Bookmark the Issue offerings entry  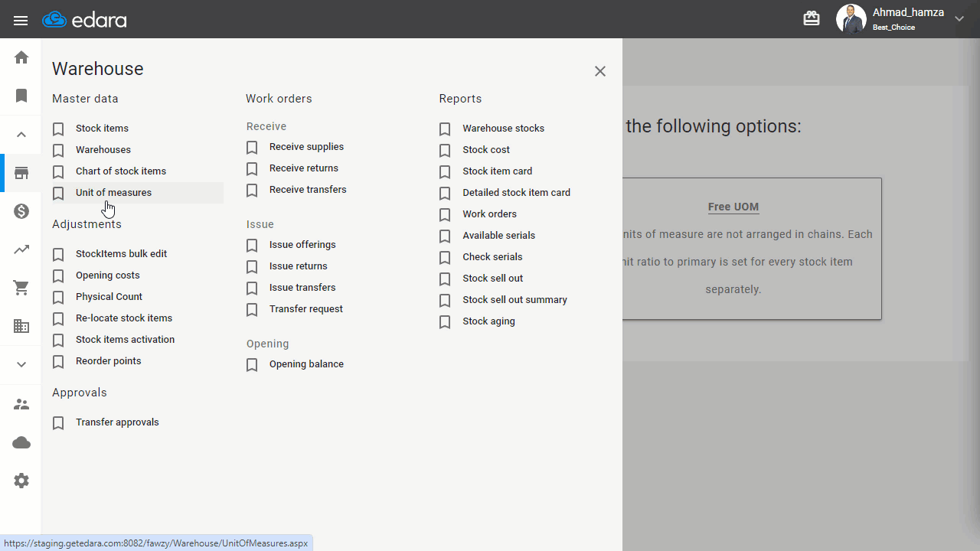point(252,246)
